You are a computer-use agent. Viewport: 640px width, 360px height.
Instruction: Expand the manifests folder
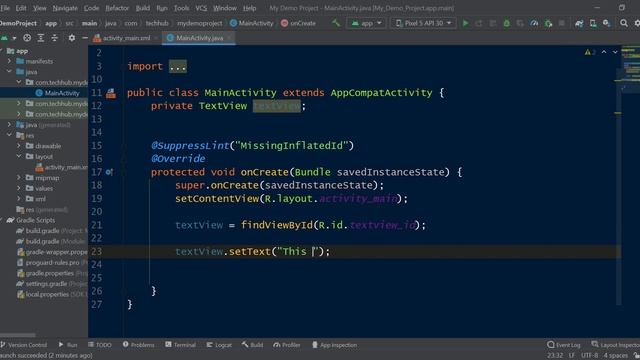[9, 61]
